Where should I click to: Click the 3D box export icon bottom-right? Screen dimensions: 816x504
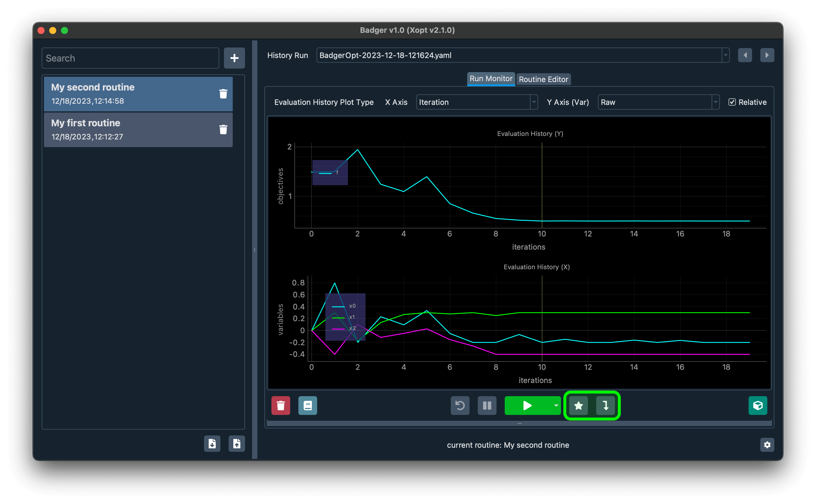coord(757,405)
